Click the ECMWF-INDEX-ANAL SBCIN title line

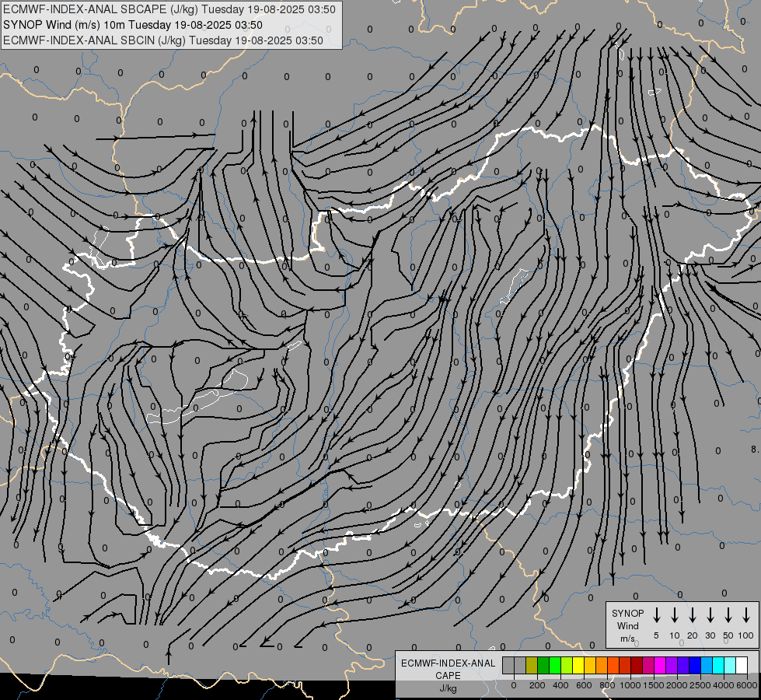(163, 40)
